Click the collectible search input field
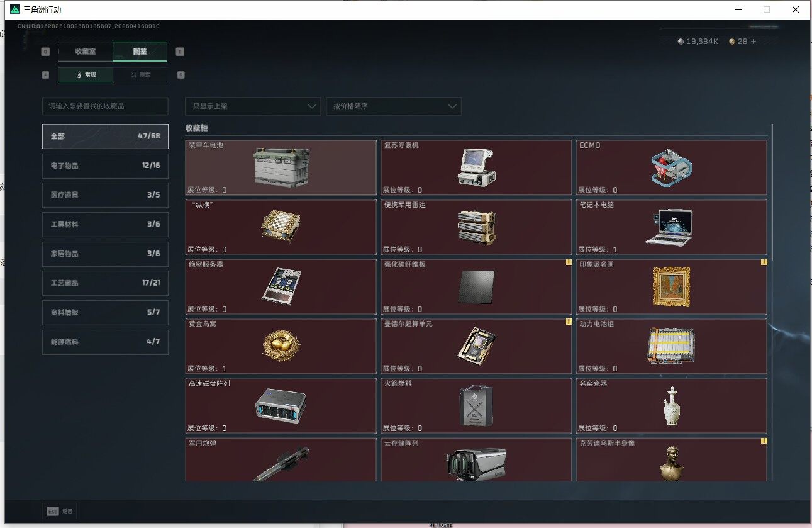Image resolution: width=812 pixels, height=528 pixels. [105, 106]
